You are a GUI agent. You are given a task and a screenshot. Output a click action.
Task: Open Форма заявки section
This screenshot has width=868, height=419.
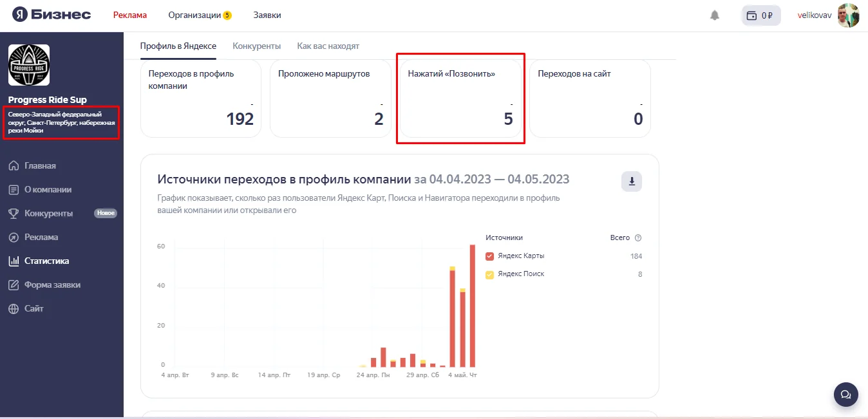[53, 284]
